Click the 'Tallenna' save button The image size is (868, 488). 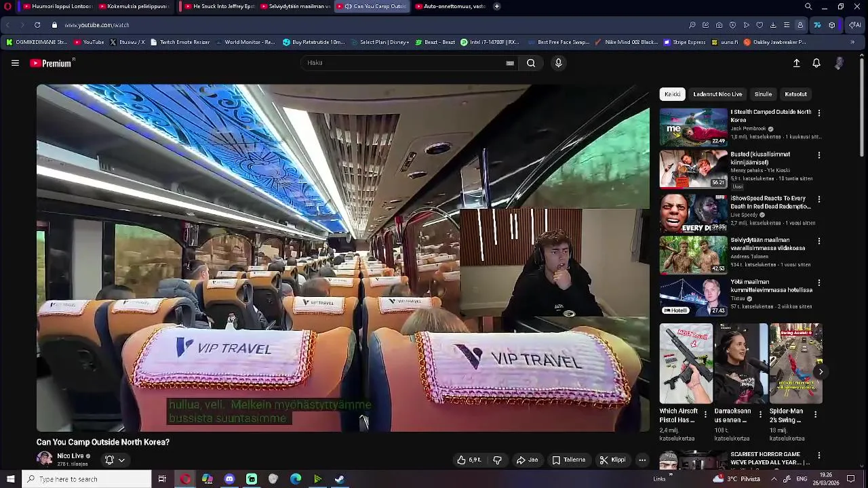click(x=568, y=460)
